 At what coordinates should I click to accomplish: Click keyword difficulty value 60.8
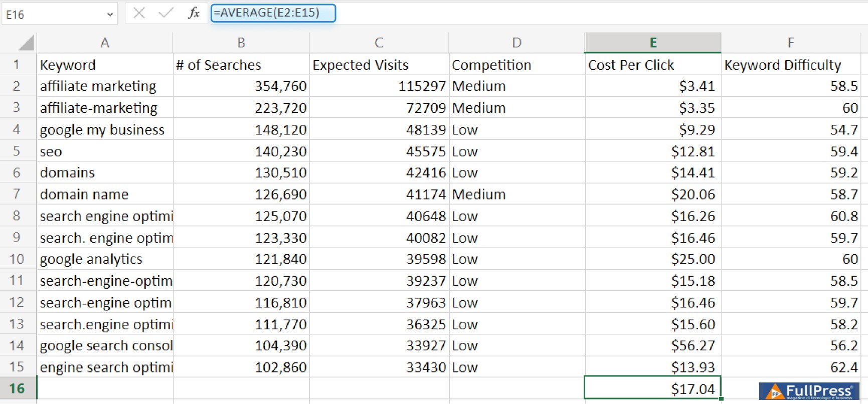(x=791, y=216)
